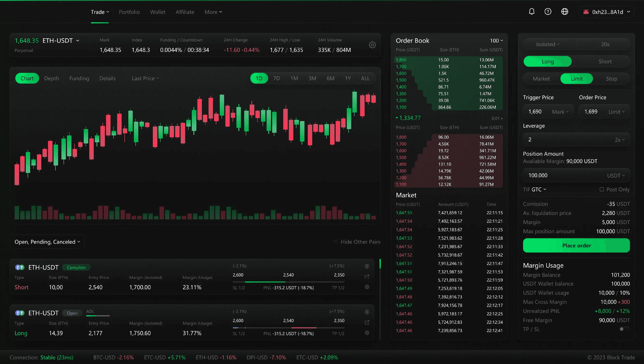This screenshot has width=644, height=364.
Task: Toggle Hide Other Pairs option
Action: pyautogui.click(x=336, y=242)
